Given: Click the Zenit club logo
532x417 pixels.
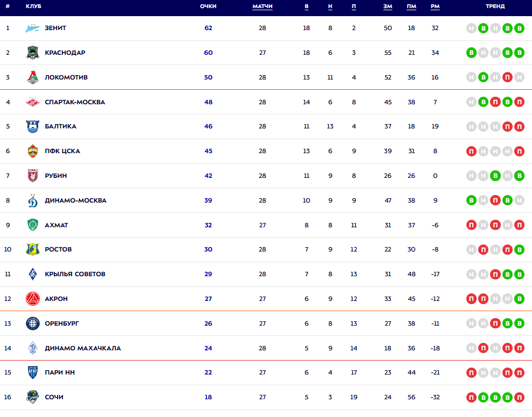Looking at the screenshot, I should (x=33, y=28).
